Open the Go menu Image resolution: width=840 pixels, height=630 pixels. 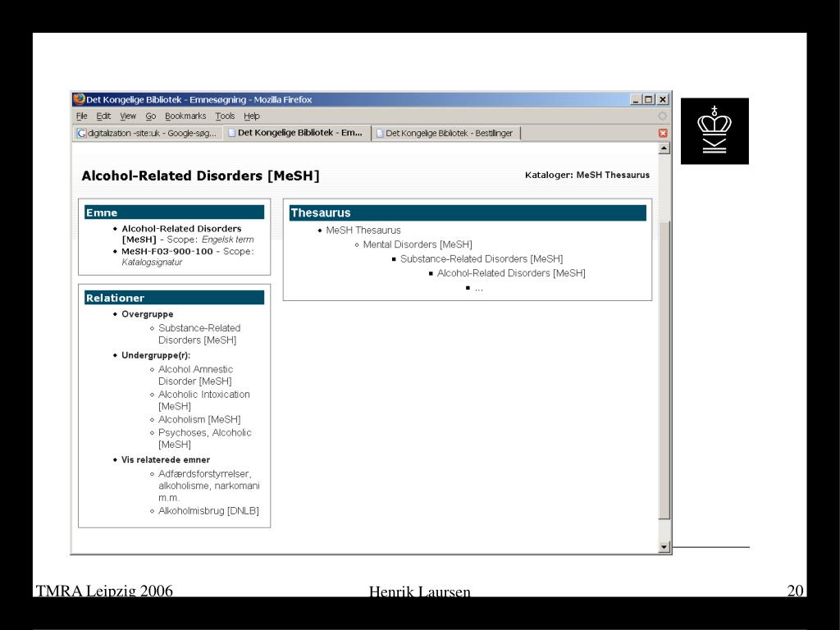tap(151, 116)
